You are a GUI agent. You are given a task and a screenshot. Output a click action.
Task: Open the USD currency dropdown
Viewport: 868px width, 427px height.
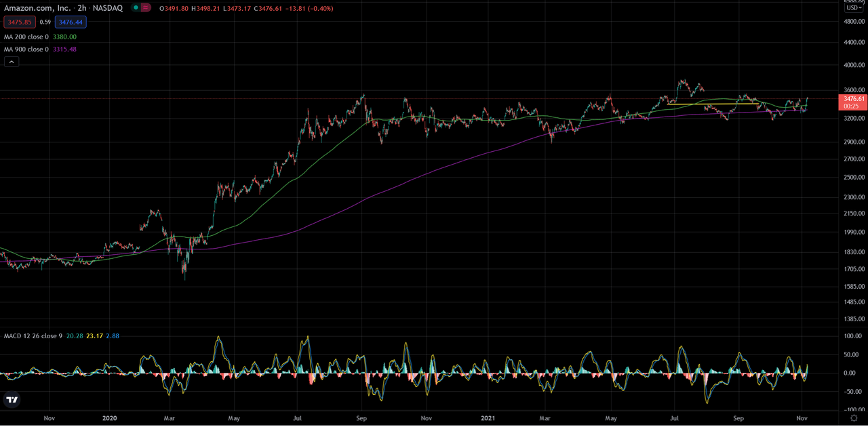tap(854, 7)
